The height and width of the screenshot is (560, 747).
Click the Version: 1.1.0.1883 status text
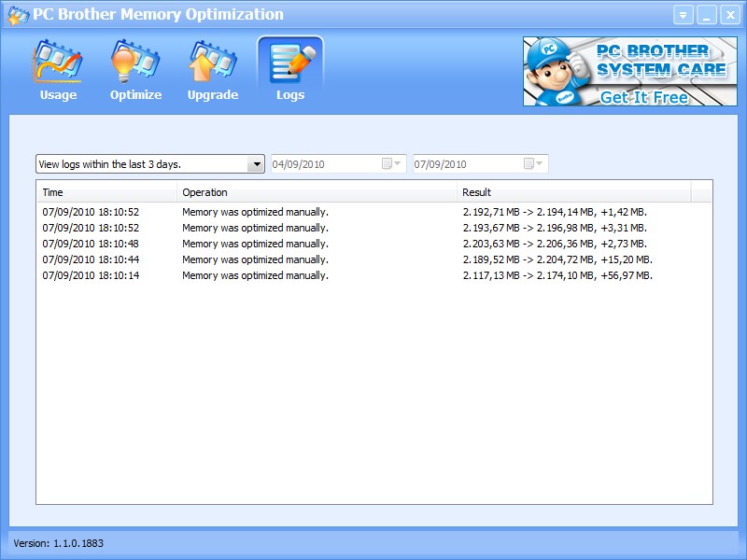58,543
